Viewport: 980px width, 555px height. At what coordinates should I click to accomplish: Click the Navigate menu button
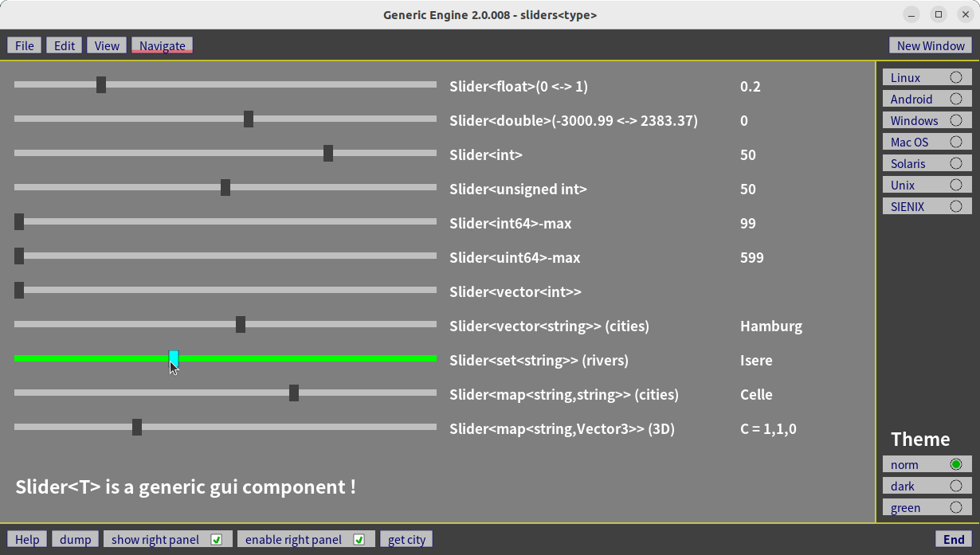(x=163, y=45)
